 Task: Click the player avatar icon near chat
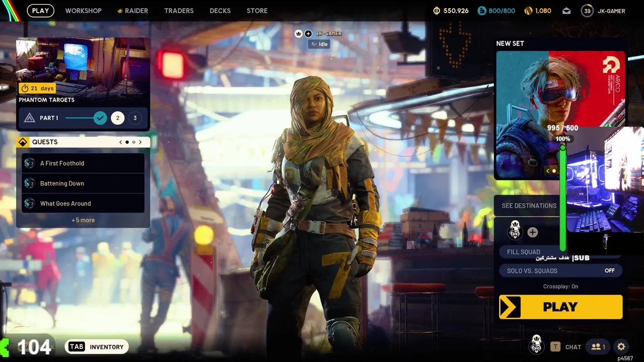(536, 345)
